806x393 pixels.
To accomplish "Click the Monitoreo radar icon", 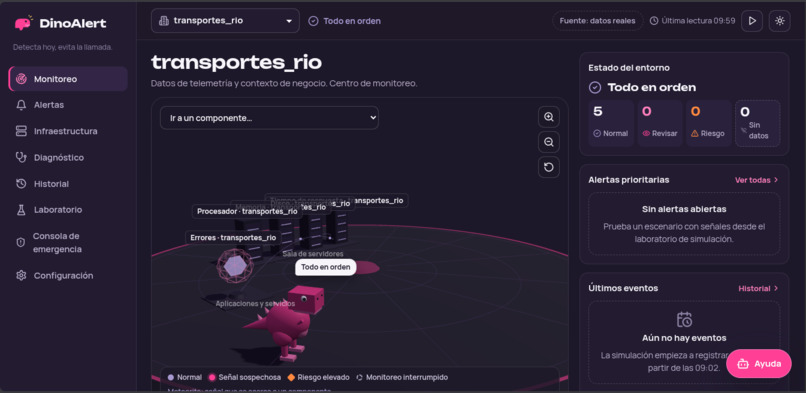I will click(x=21, y=79).
